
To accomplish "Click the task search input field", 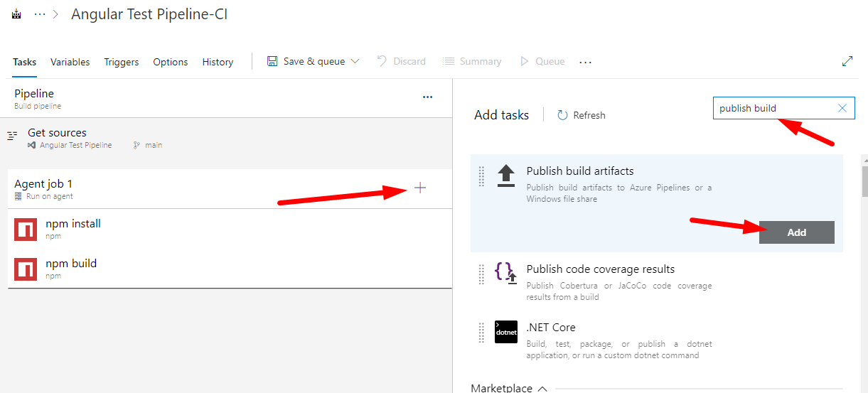I will pos(773,108).
